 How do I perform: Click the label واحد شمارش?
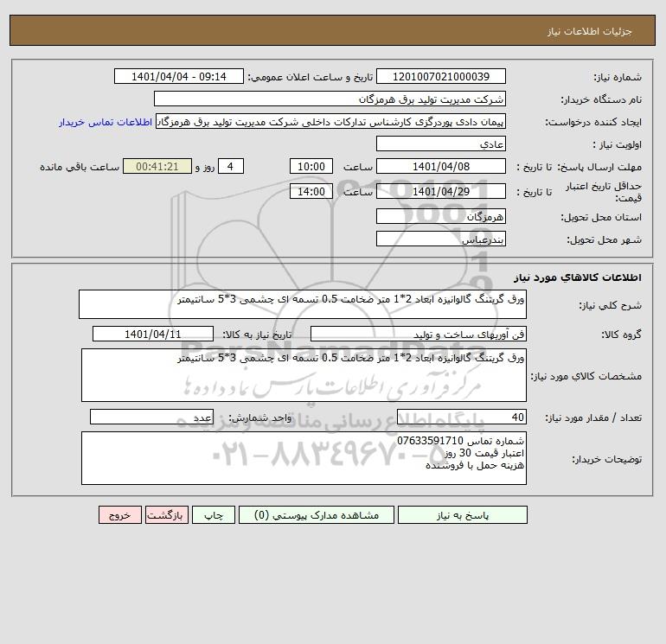(260, 418)
